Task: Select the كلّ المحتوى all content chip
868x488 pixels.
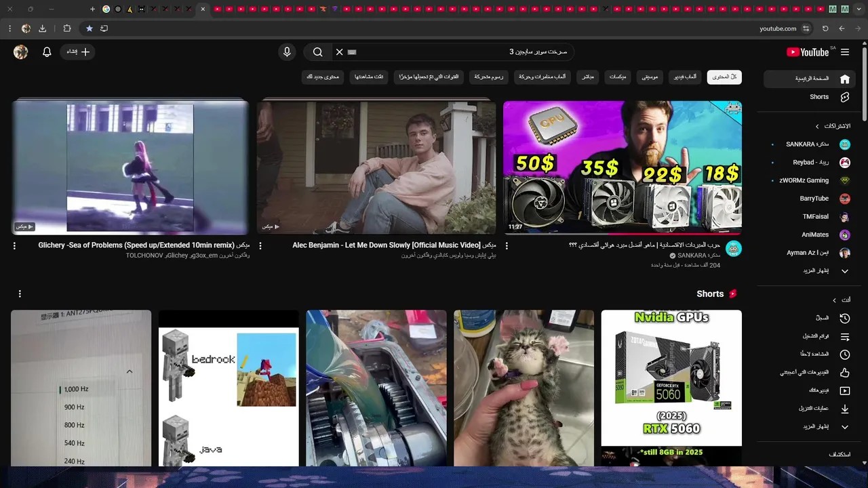Action: pos(724,77)
